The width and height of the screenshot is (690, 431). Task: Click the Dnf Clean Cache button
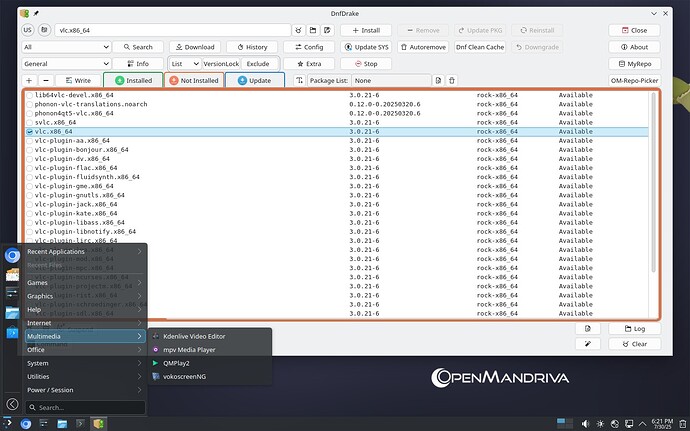click(x=480, y=47)
